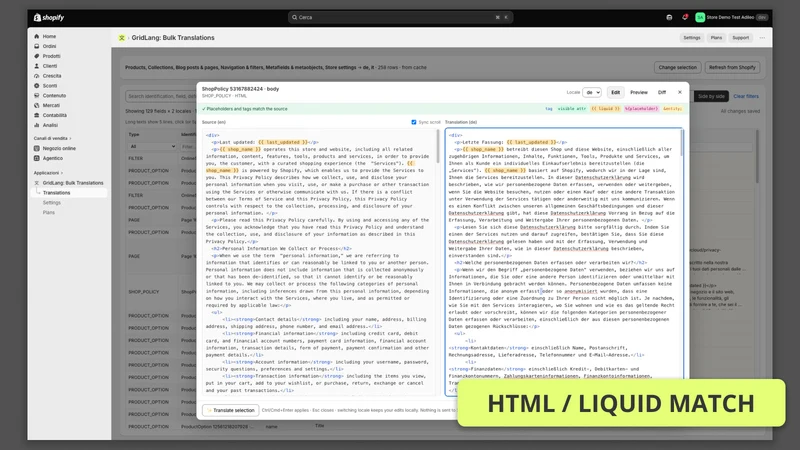This screenshot has width=800, height=450.
Task: Switch to Edit mode tab
Action: (x=615, y=92)
